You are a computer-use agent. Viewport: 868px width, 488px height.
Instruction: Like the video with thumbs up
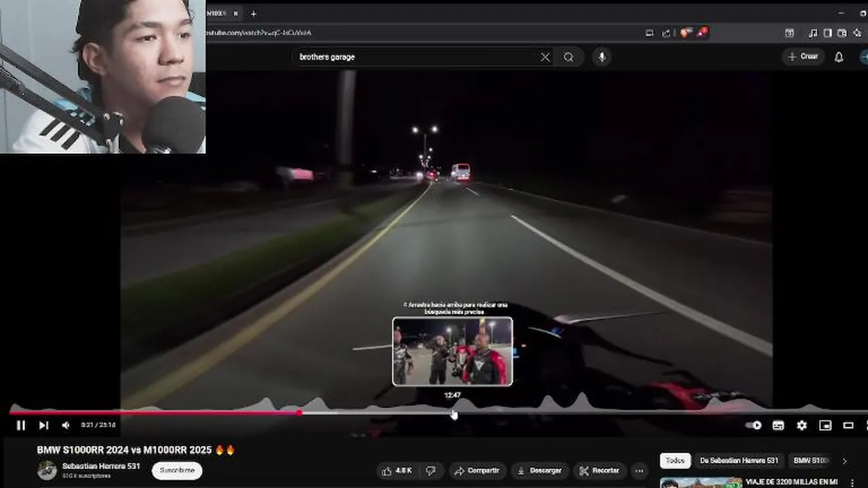pyautogui.click(x=387, y=470)
